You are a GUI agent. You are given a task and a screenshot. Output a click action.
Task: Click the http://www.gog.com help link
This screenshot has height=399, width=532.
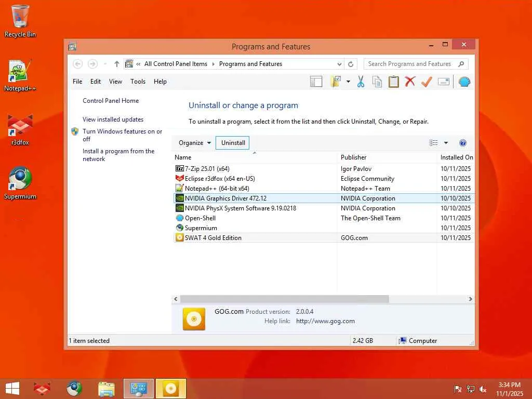[325, 321]
